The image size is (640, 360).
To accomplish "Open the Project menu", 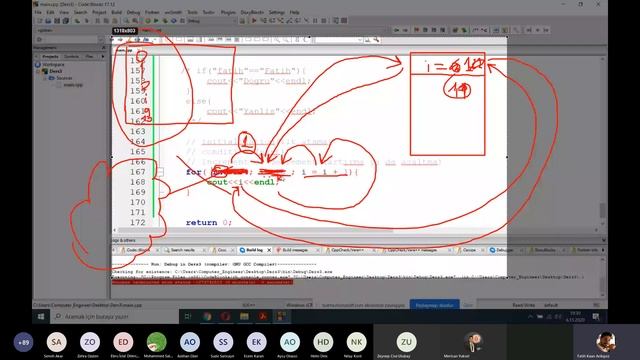I will point(99,12).
